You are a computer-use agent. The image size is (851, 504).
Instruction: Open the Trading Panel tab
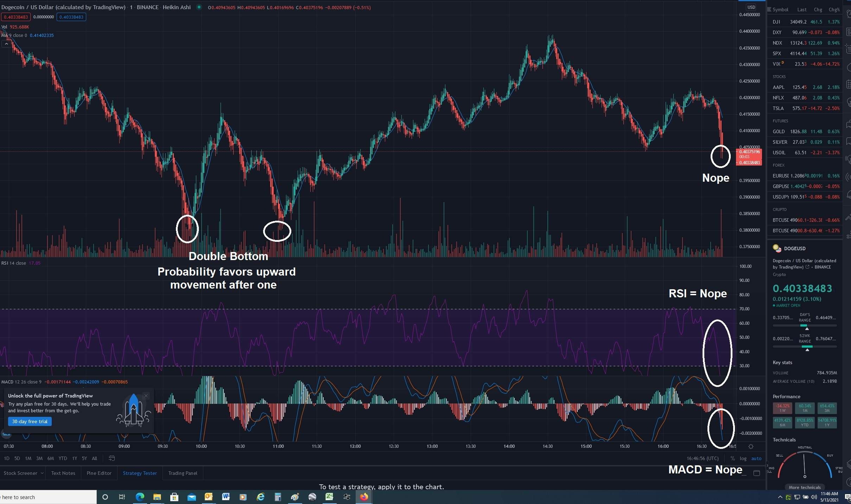[x=183, y=473]
